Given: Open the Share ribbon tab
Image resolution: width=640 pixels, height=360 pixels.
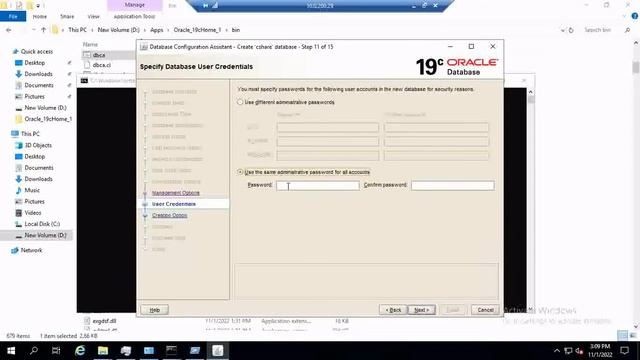Looking at the screenshot, I should point(67,16).
